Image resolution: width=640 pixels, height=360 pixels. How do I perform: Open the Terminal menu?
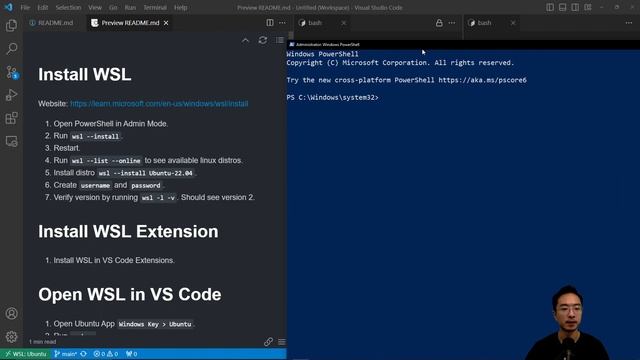pyautogui.click(x=155, y=7)
